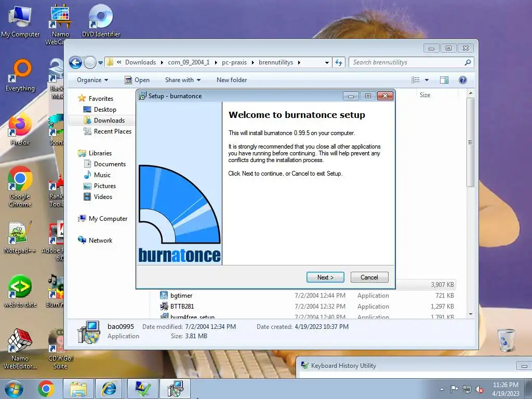Open Namo WebEditor desktop shortcut
Image resolution: width=532 pixels, height=399 pixels.
tap(20, 349)
